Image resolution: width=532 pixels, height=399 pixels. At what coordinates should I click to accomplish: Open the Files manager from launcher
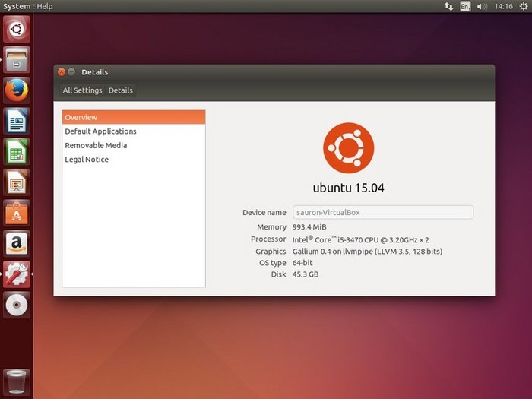click(x=16, y=60)
